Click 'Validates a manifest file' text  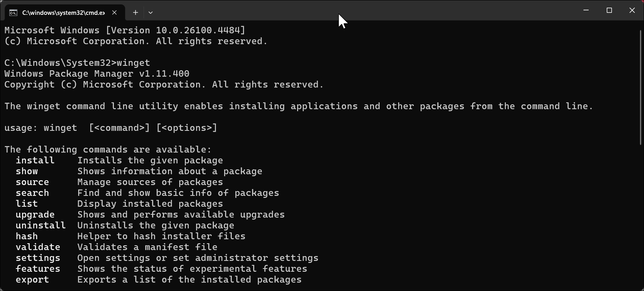[147, 247]
